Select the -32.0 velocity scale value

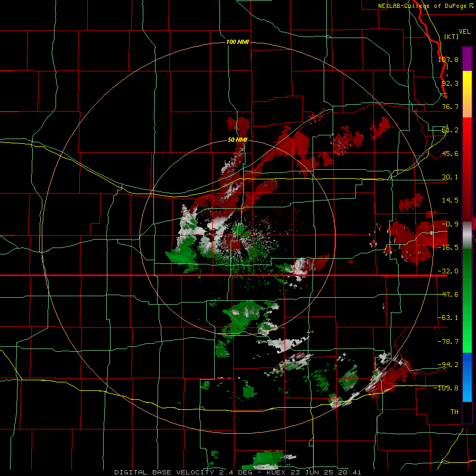[x=448, y=271]
